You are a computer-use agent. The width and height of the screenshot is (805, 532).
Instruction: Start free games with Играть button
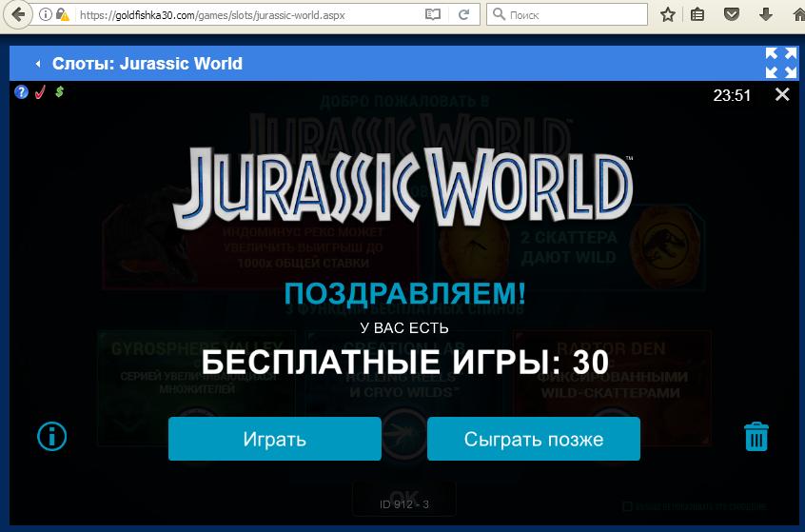pyautogui.click(x=275, y=439)
